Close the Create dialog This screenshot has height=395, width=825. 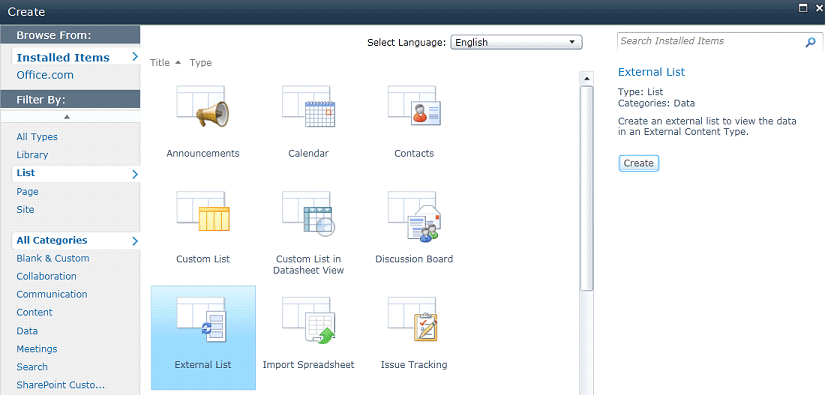click(x=819, y=8)
